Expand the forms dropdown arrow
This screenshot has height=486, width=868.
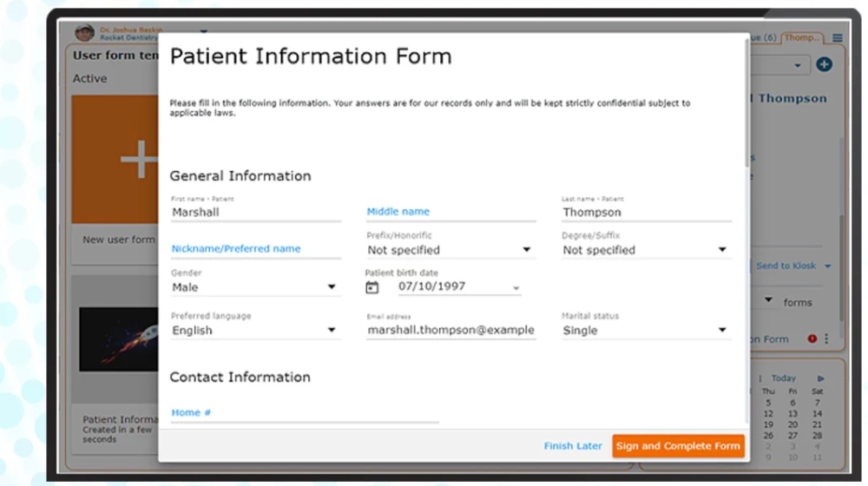[768, 300]
